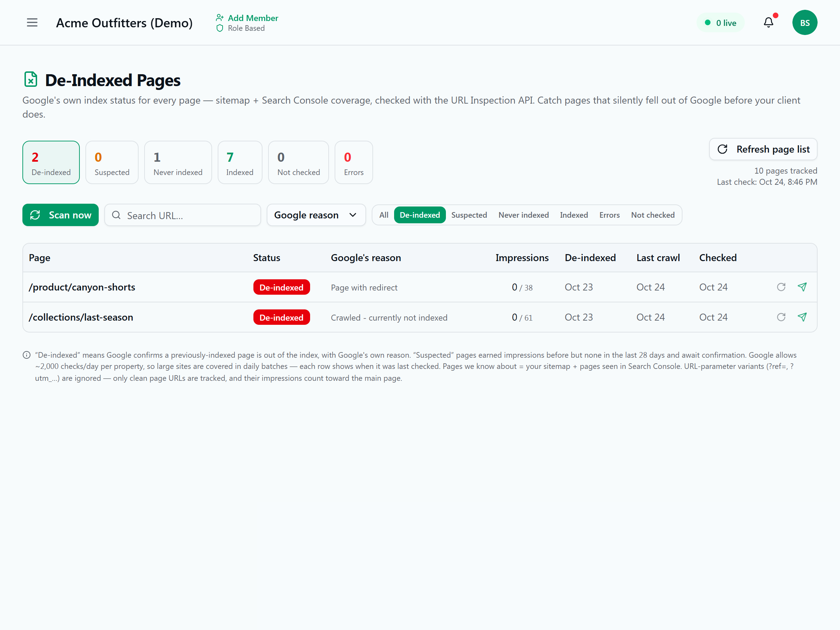Click the Status column header

[x=267, y=258]
